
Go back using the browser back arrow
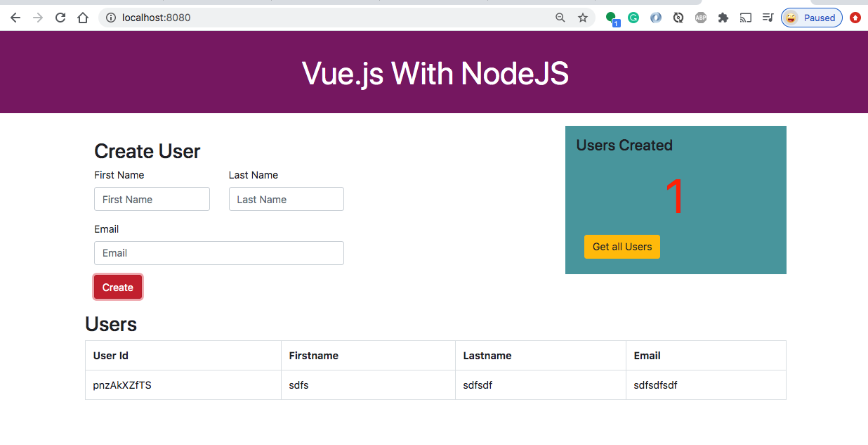click(x=15, y=18)
